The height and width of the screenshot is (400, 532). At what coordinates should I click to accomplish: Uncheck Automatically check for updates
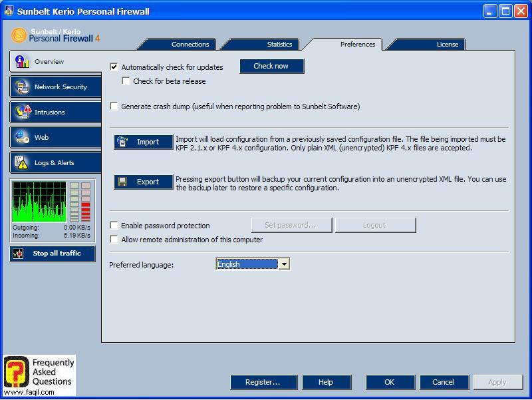click(114, 67)
